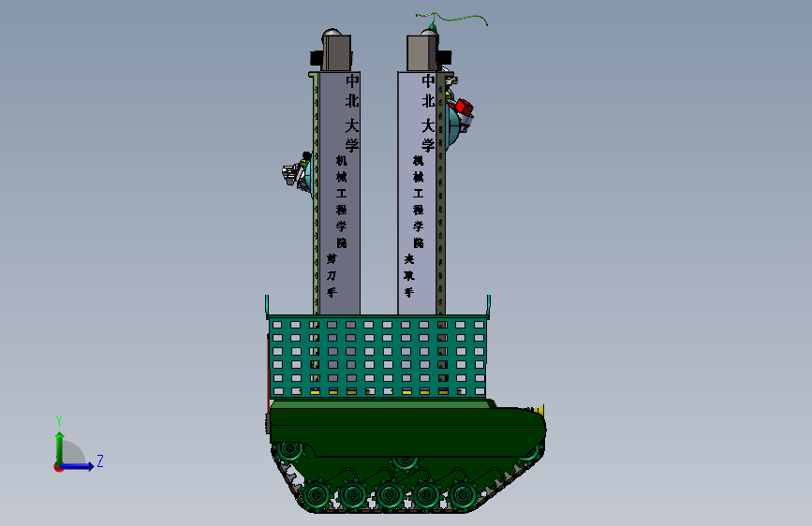The width and height of the screenshot is (812, 526).
Task: Select the white scissor mechanism on left tower
Action: 292,173
